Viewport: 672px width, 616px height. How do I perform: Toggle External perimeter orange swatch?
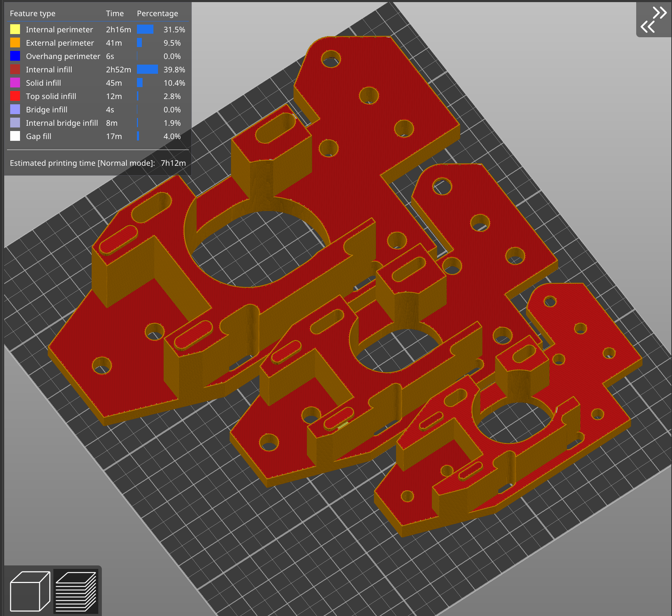click(15, 42)
